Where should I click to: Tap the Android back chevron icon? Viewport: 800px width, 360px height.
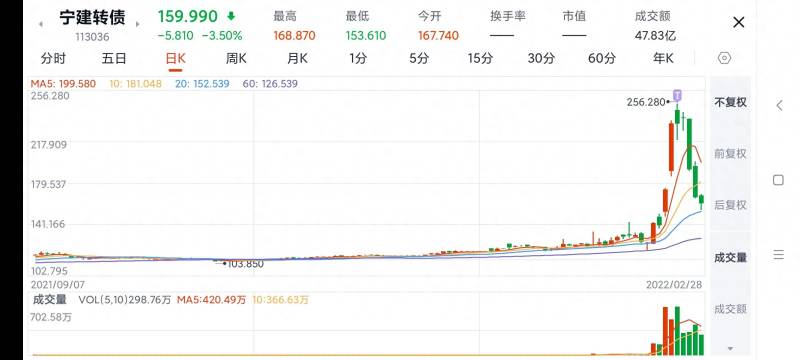click(779, 106)
